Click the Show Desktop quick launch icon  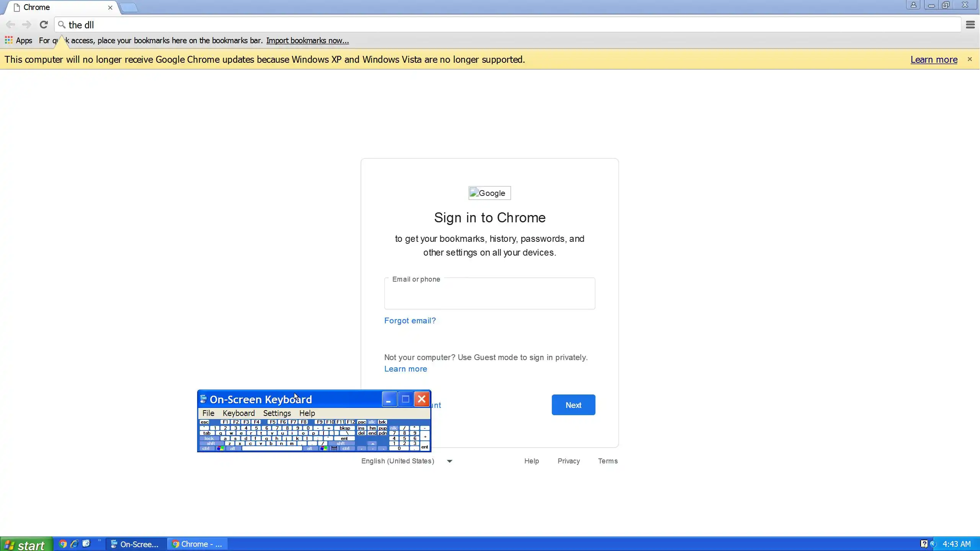[86, 544]
